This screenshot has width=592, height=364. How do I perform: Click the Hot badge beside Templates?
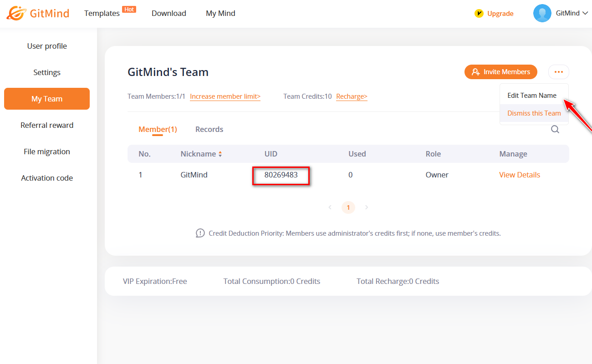pyautogui.click(x=129, y=9)
